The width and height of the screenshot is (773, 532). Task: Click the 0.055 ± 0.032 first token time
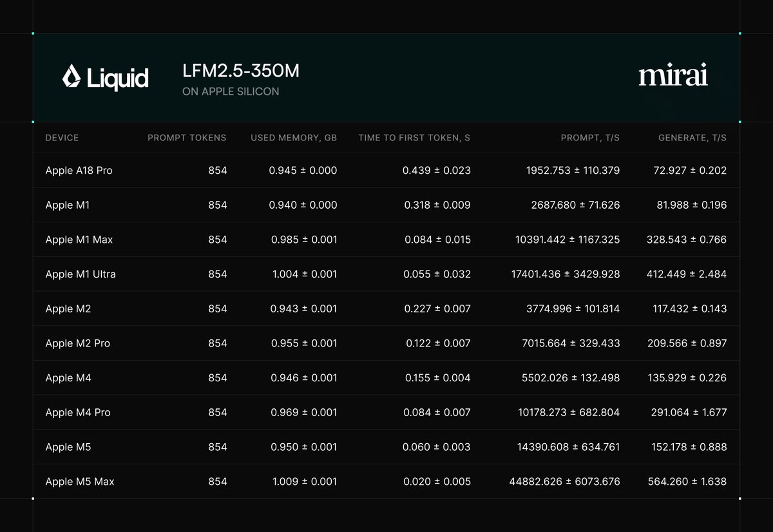point(437,274)
